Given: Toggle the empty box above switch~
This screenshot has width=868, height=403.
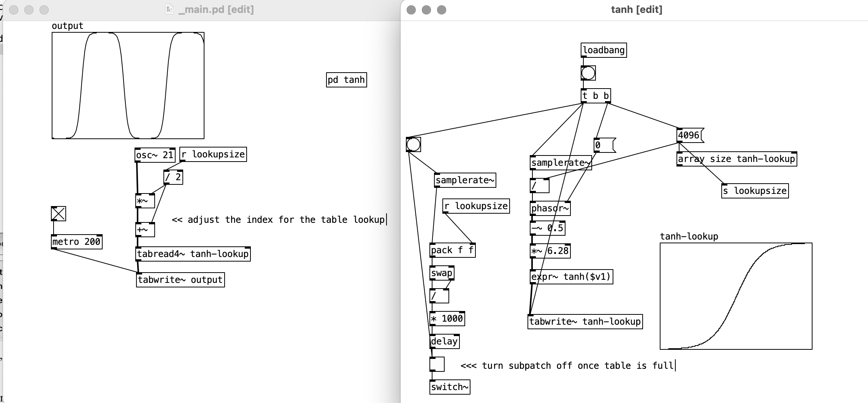Looking at the screenshot, I should (x=437, y=364).
